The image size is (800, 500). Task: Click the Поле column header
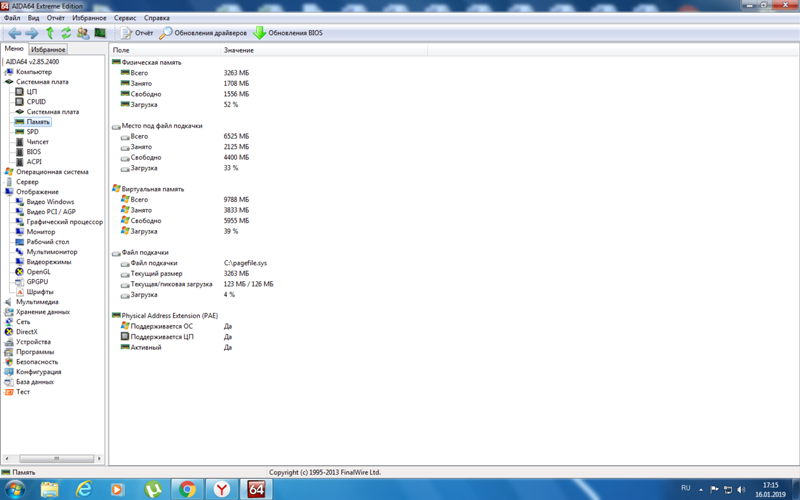(x=165, y=50)
